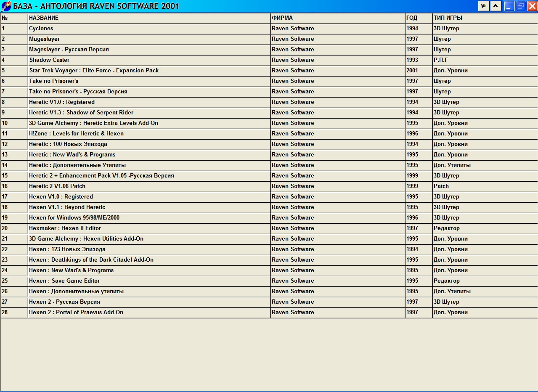Select the Cyclones row title
The image size is (538, 392).
pos(41,29)
